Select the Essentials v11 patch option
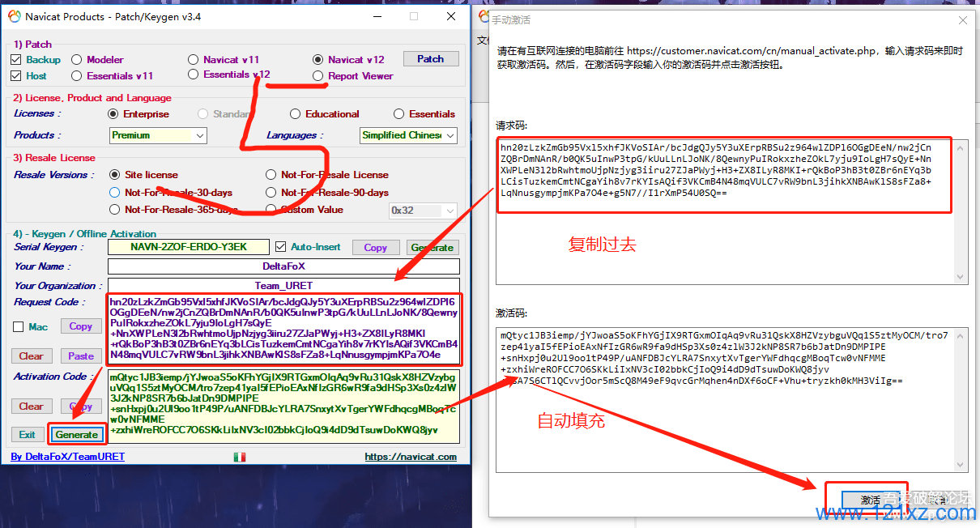Viewport: 980px width, 528px height. [77, 76]
